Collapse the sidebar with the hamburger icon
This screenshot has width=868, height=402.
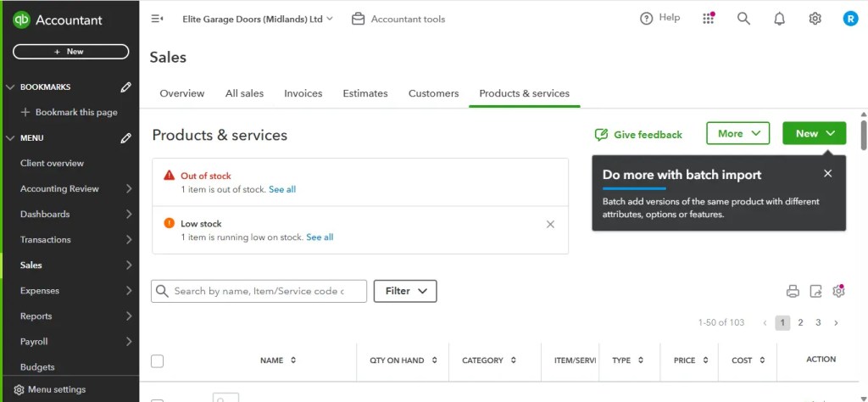(157, 19)
